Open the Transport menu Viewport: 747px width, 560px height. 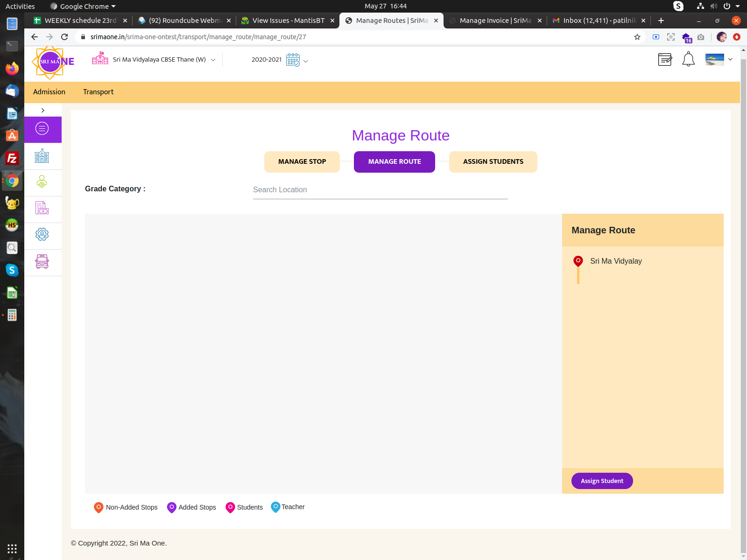[x=98, y=92]
